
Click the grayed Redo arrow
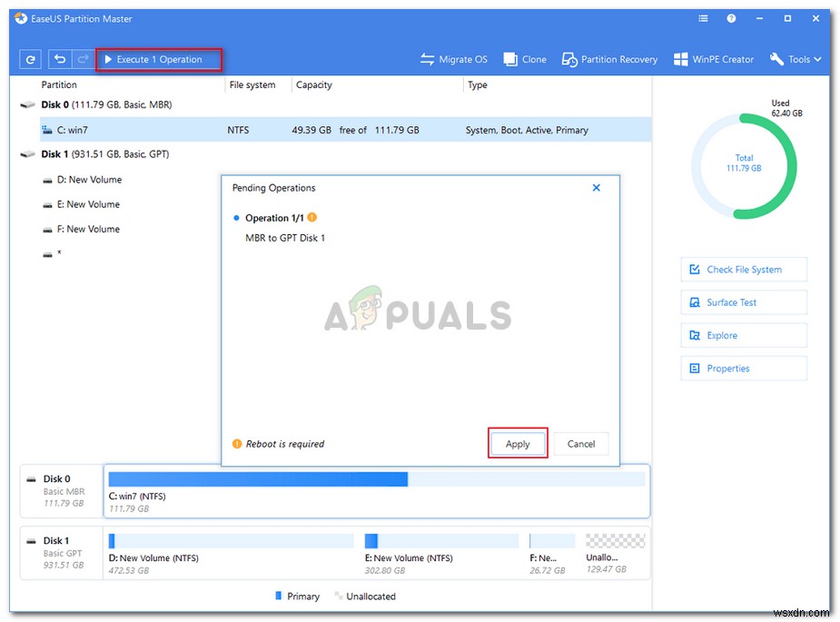[83, 59]
